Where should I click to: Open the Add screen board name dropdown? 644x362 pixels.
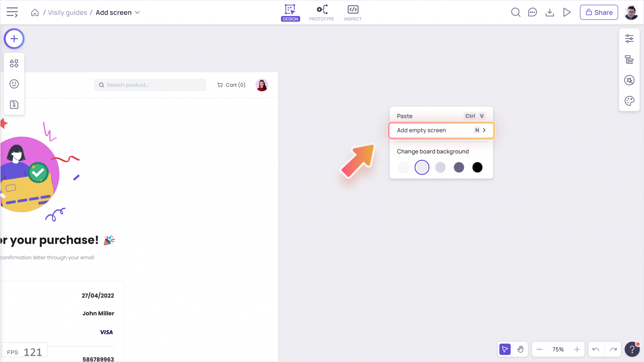137,13
